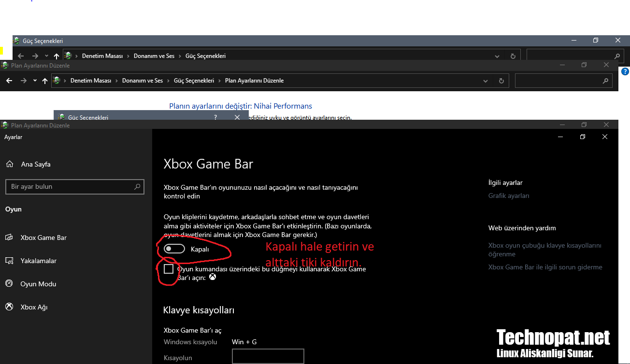This screenshot has height=364, width=630.
Task: Click the Win + G shortcut text
Action: pyautogui.click(x=244, y=342)
